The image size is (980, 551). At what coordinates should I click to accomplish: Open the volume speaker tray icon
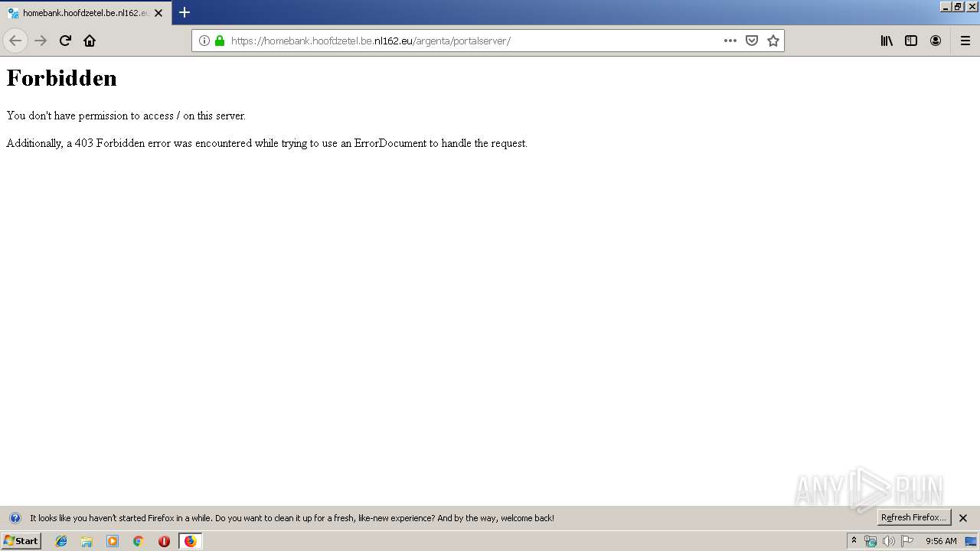coord(889,541)
